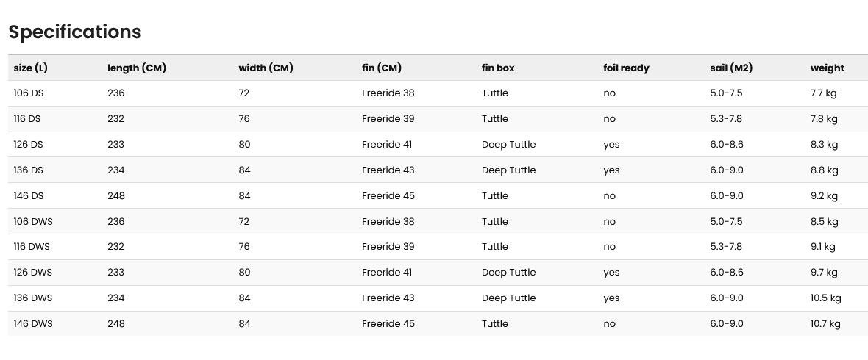The image size is (868, 360).
Task: Click the 116 DS row label
Action: pyautogui.click(x=26, y=119)
